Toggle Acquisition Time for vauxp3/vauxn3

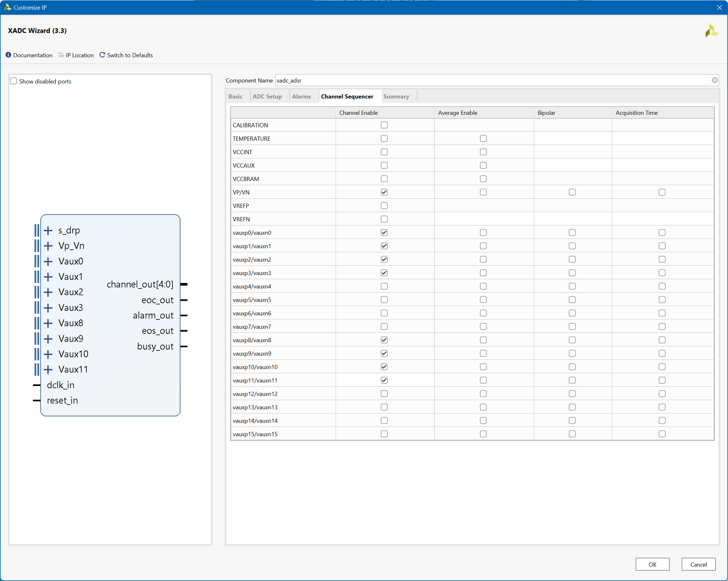click(x=662, y=273)
